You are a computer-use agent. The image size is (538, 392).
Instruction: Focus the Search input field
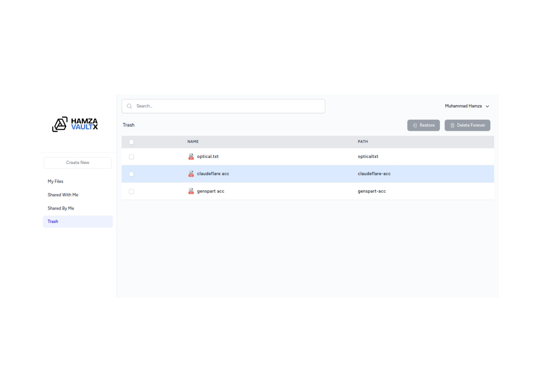[x=223, y=106]
